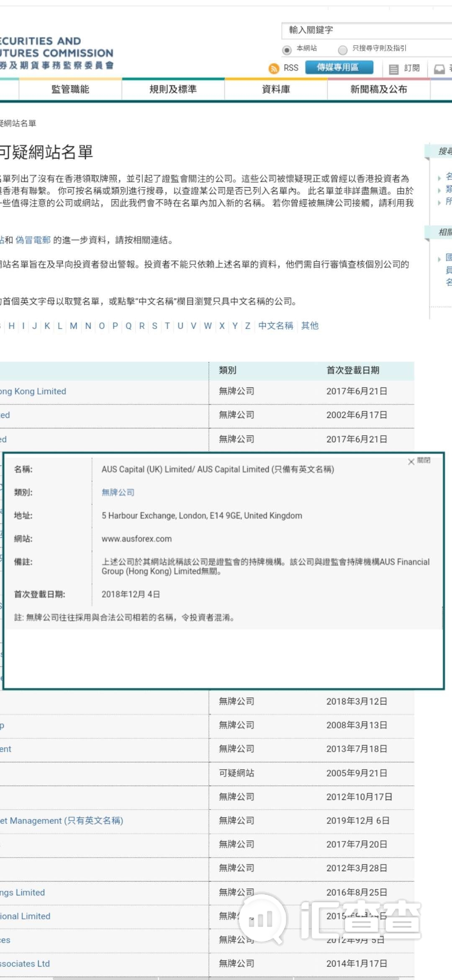Open the 'ssociates Ltd' company link
Screen dimensions: 452x980
point(25,964)
